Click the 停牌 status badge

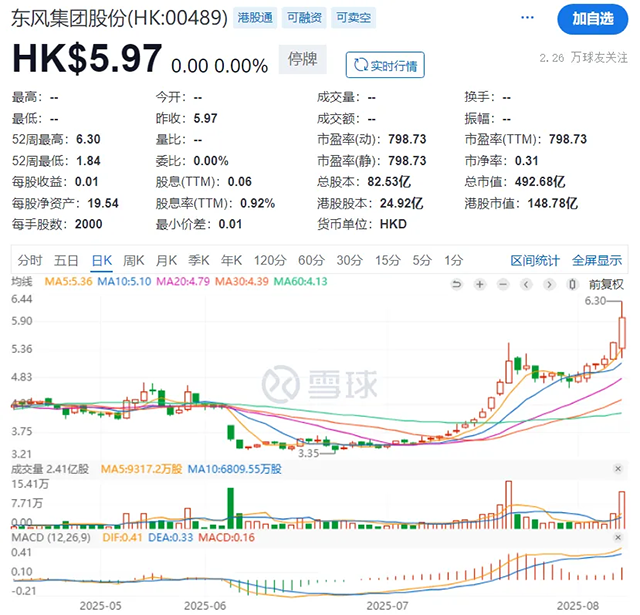[x=302, y=59]
